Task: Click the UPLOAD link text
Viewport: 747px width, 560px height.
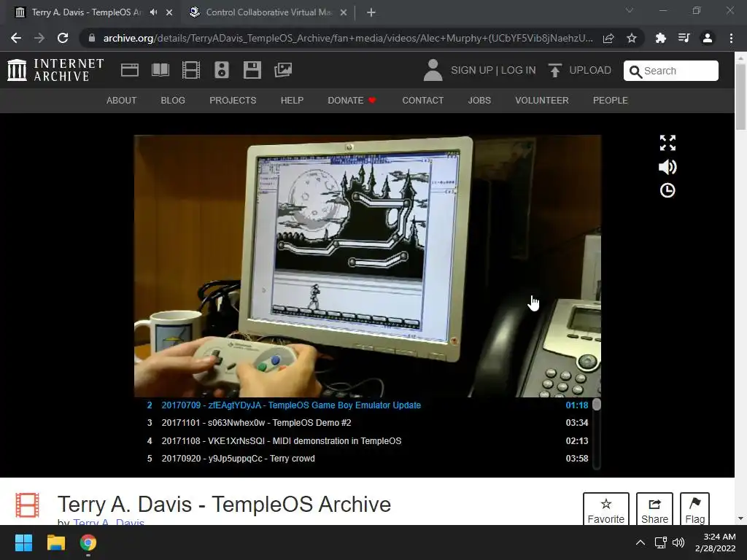Action: click(589, 71)
